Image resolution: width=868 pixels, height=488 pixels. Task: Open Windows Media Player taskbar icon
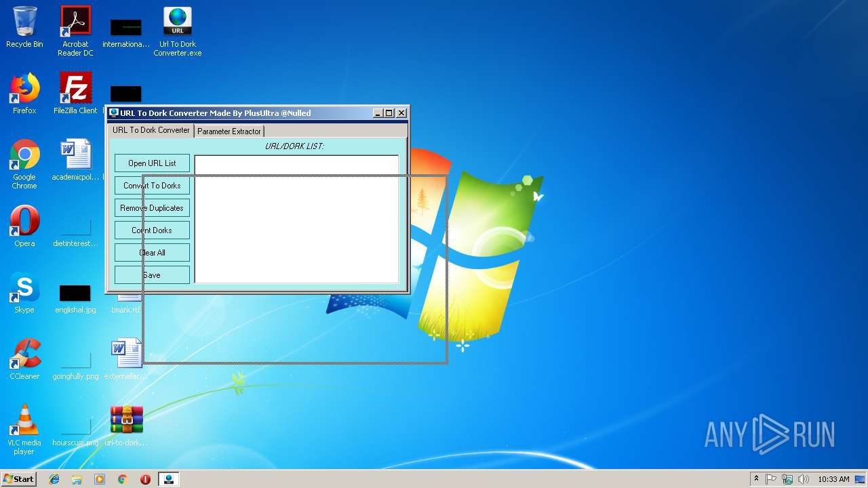click(100, 479)
